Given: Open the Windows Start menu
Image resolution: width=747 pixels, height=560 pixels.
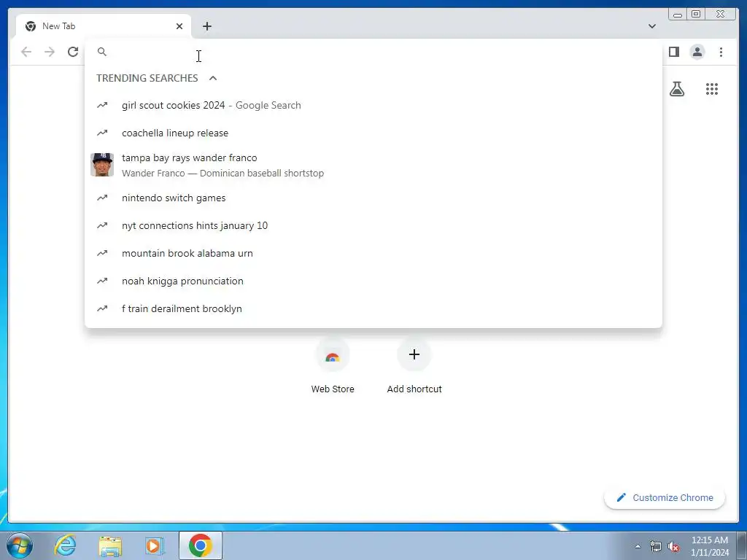Looking at the screenshot, I should [x=19, y=545].
